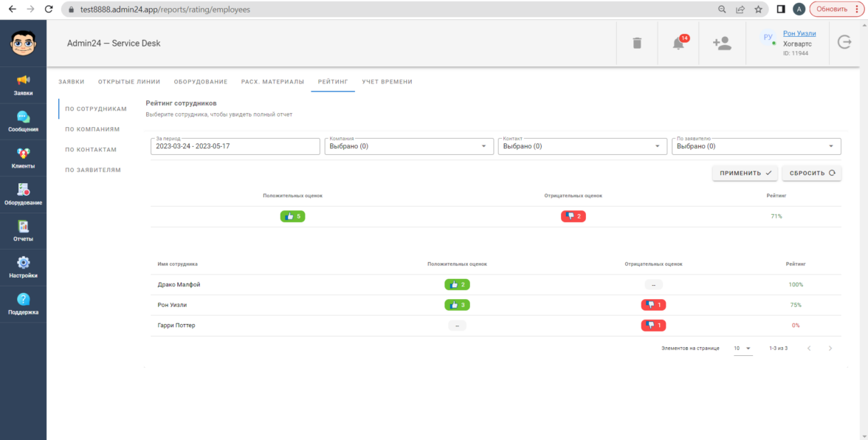Select the По компаниям side tab
The image size is (868, 440).
92,129
